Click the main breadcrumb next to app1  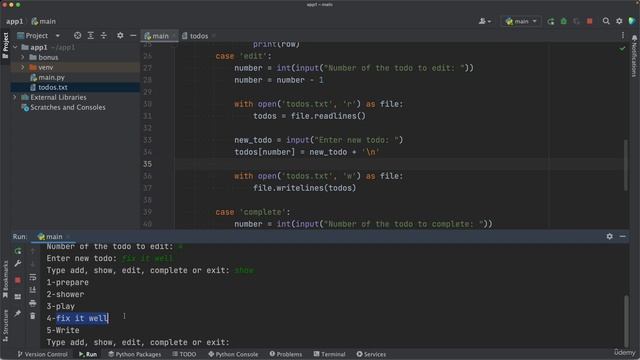(44, 21)
